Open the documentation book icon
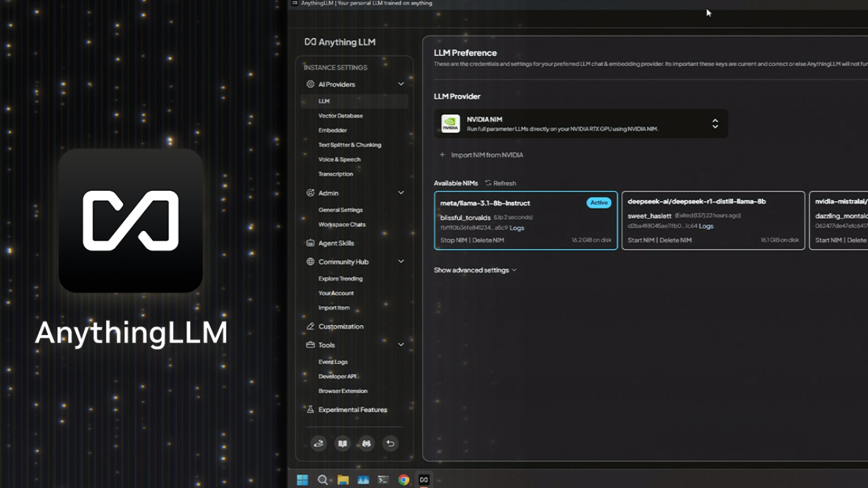This screenshot has height=488, width=868. coord(343,443)
